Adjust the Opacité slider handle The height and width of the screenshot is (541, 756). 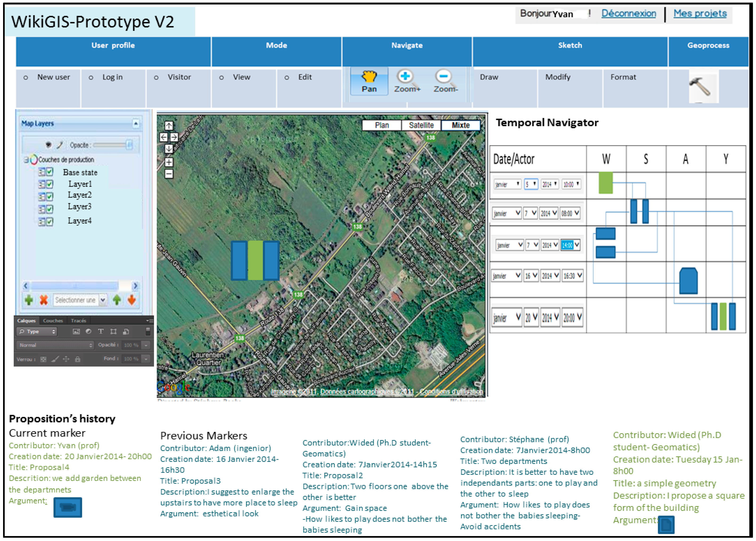(129, 145)
